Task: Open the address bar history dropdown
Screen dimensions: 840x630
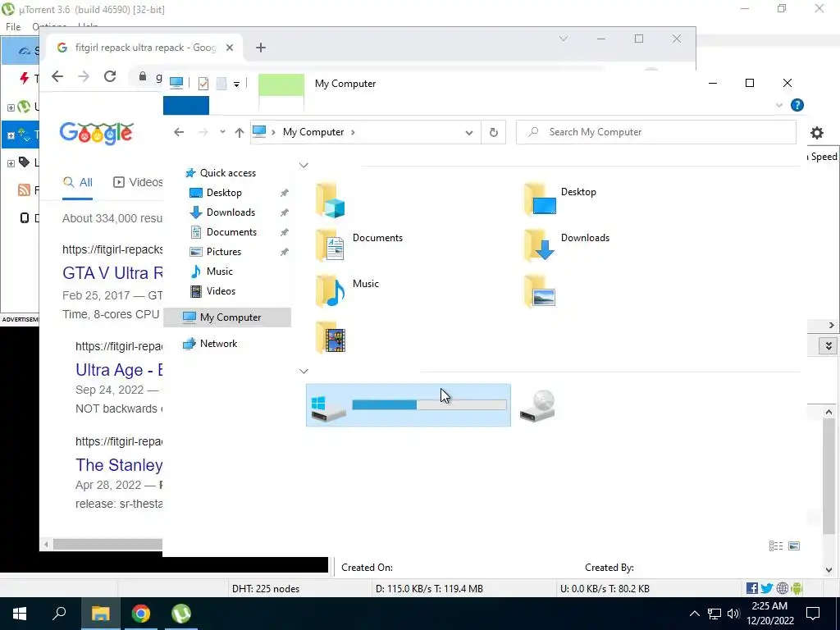Action: point(468,132)
